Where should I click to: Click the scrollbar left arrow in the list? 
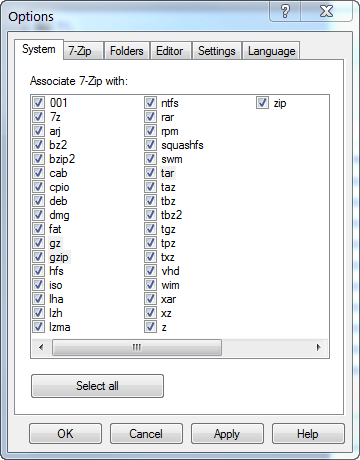(41, 347)
